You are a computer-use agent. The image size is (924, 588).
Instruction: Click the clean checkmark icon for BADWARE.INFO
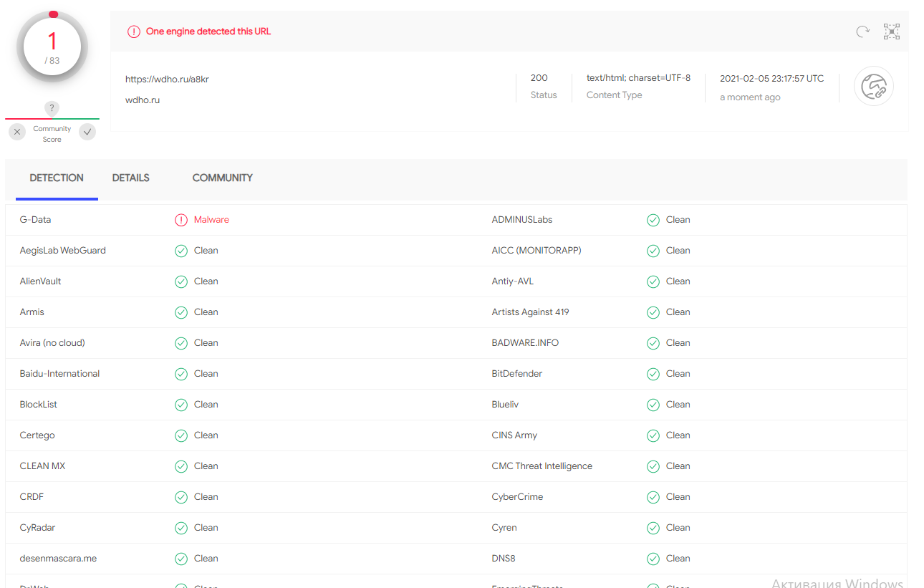pos(653,343)
